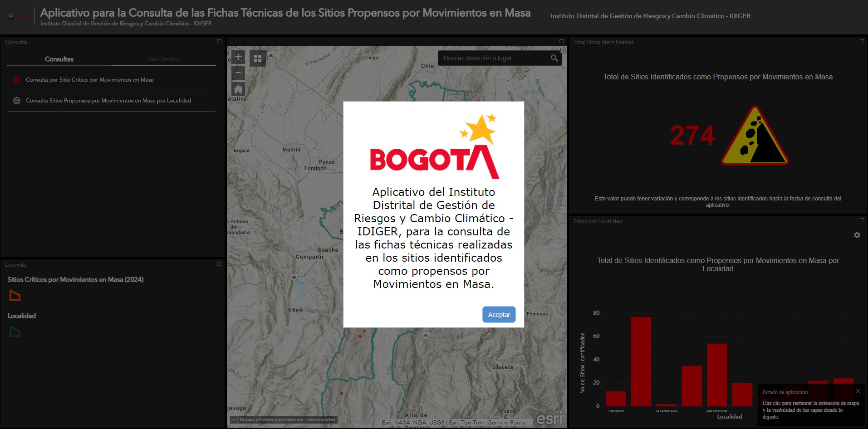Click the red target icon beside Sitio Crítico query

click(17, 80)
